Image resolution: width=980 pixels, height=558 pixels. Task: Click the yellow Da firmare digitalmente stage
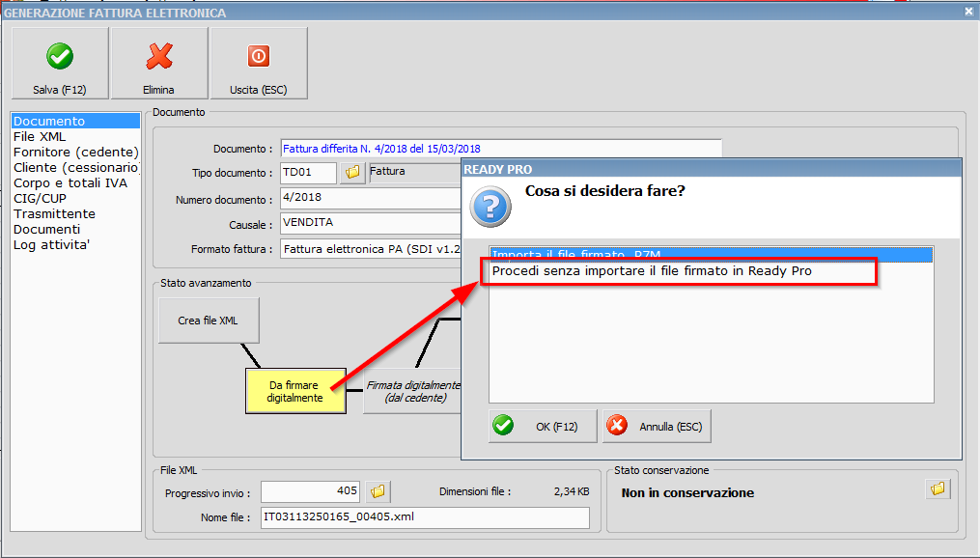click(x=295, y=391)
